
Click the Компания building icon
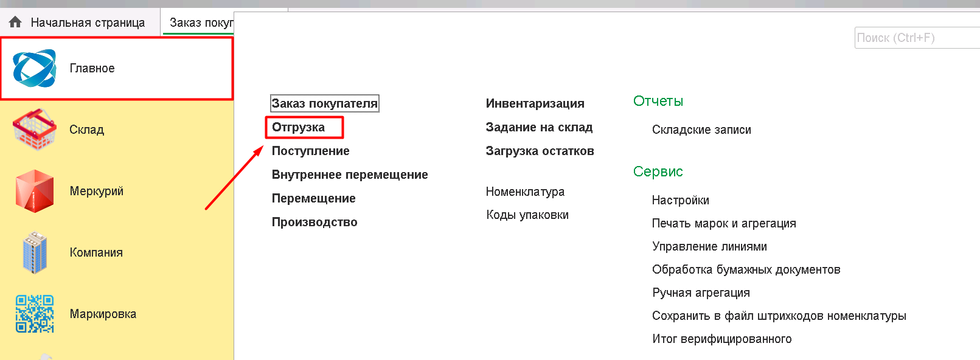[35, 252]
